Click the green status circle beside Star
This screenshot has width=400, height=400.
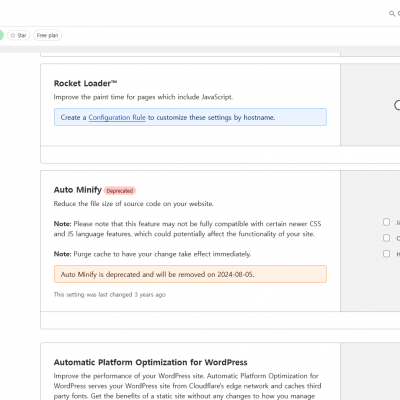pyautogui.click(x=1, y=35)
